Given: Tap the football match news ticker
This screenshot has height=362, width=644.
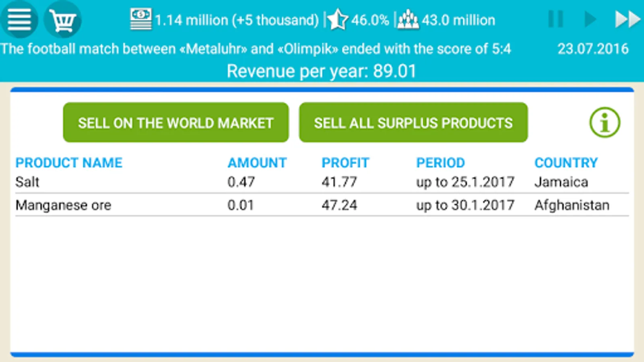Looking at the screenshot, I should pyautogui.click(x=256, y=49).
